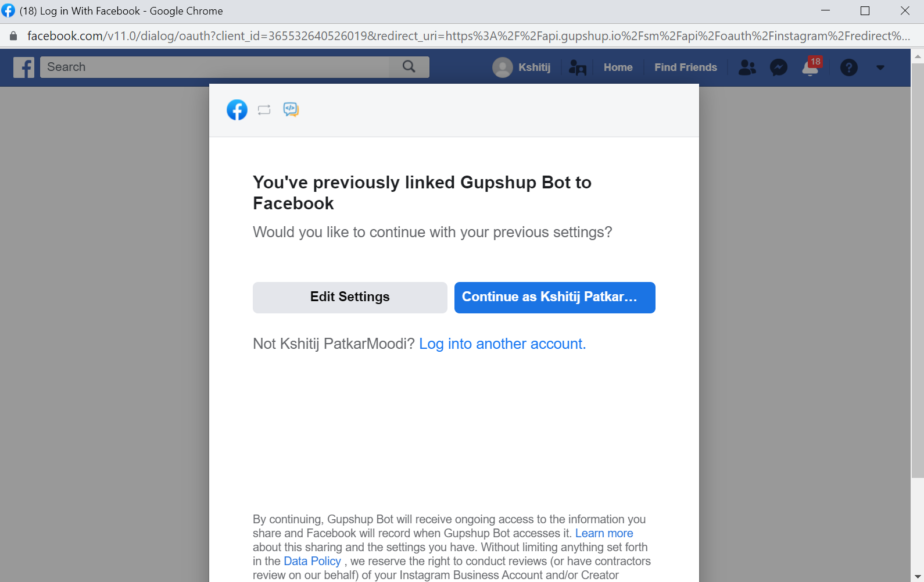
Task: Click the Facebook circle logo in the dialog header
Action: pyautogui.click(x=237, y=110)
